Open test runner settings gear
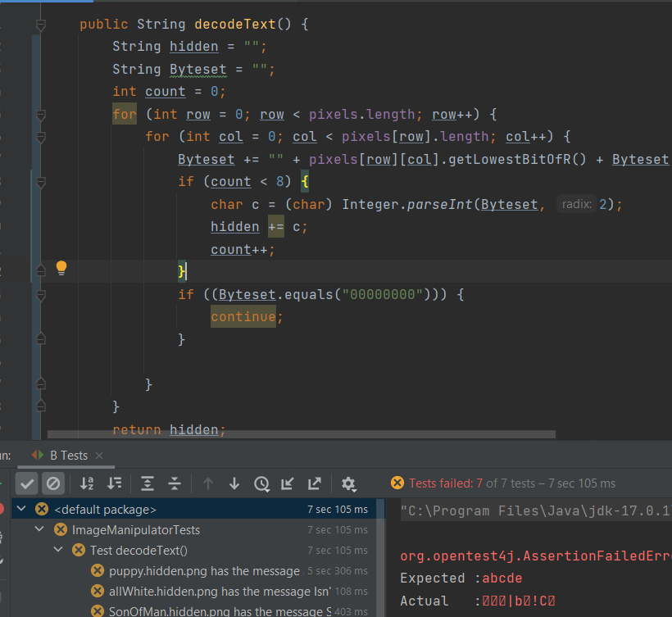Image resolution: width=672 pixels, height=617 pixels. pos(348,483)
